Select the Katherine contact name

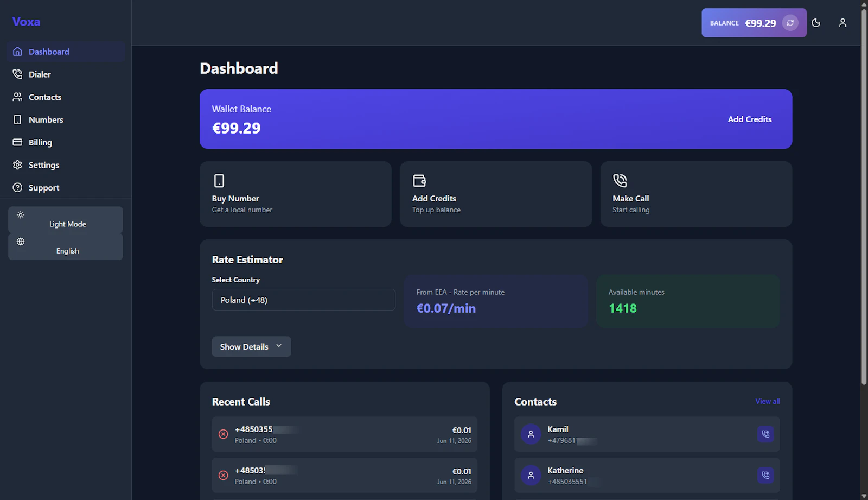click(x=565, y=470)
